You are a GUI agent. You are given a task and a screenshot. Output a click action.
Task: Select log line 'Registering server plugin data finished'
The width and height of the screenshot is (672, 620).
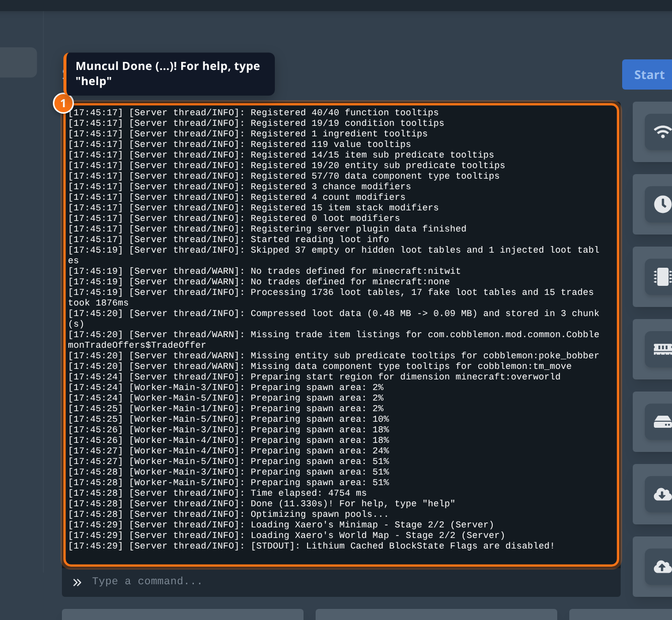[267, 229]
